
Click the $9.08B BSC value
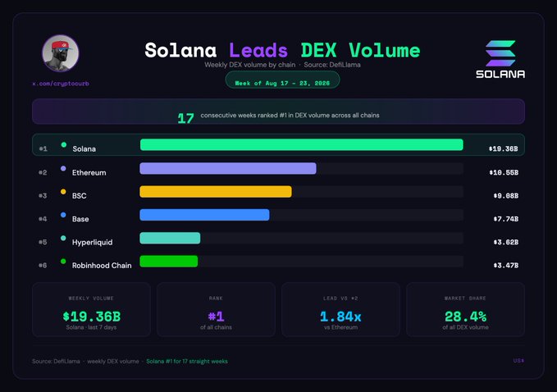(506, 196)
